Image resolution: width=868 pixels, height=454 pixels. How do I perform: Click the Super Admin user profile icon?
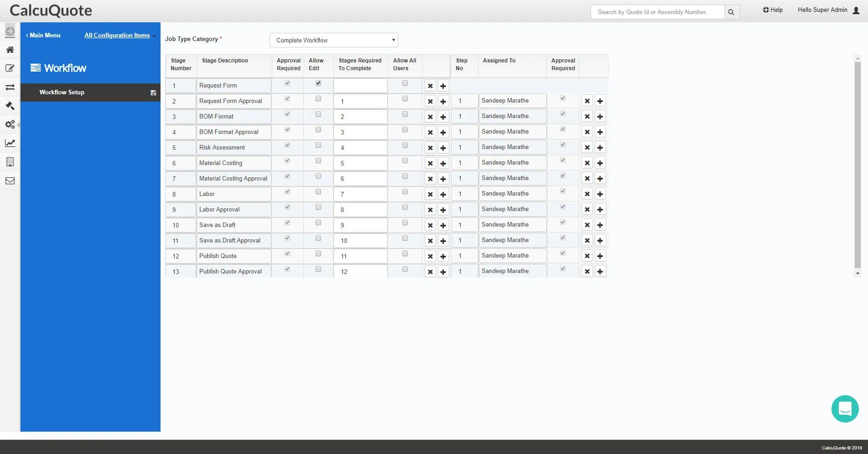pyautogui.click(x=856, y=10)
